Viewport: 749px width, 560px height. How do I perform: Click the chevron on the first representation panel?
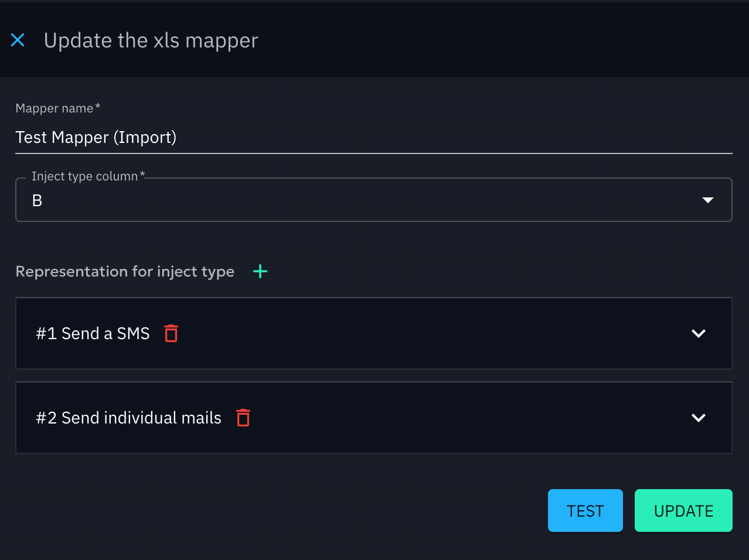point(698,333)
